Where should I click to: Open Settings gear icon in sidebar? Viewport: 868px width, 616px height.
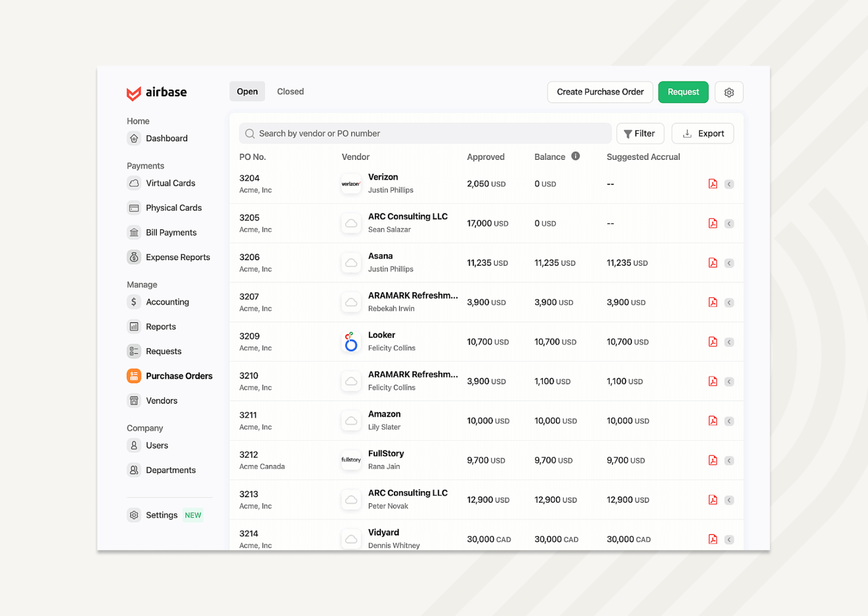134,515
